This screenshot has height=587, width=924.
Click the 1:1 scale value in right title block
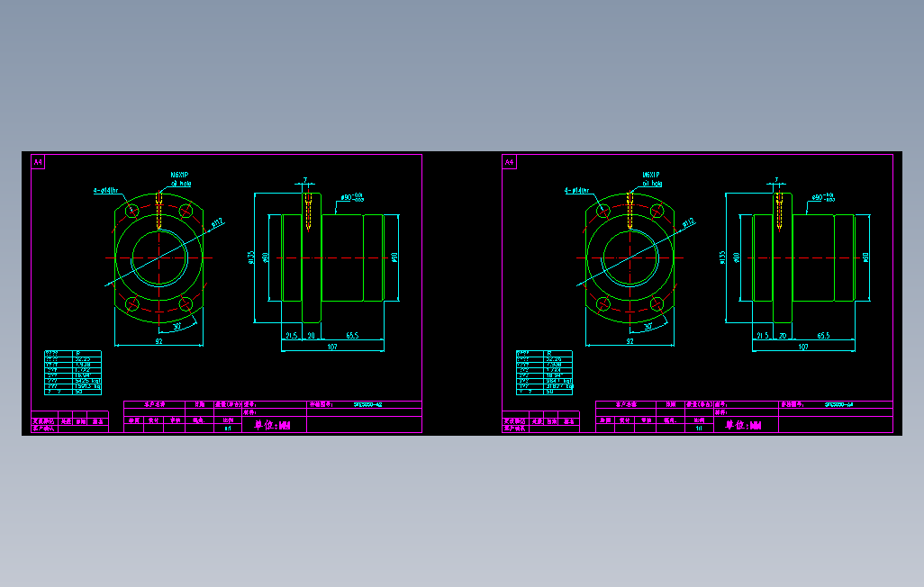(699, 429)
